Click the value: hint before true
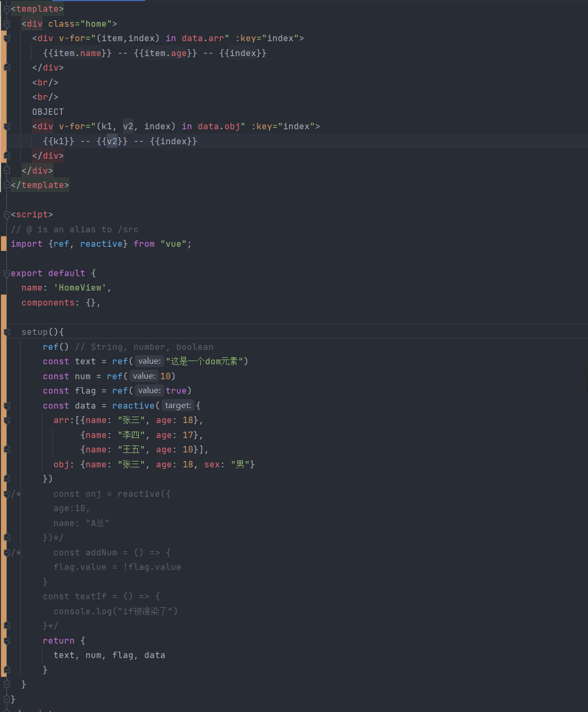This screenshot has width=588, height=712. coord(150,390)
